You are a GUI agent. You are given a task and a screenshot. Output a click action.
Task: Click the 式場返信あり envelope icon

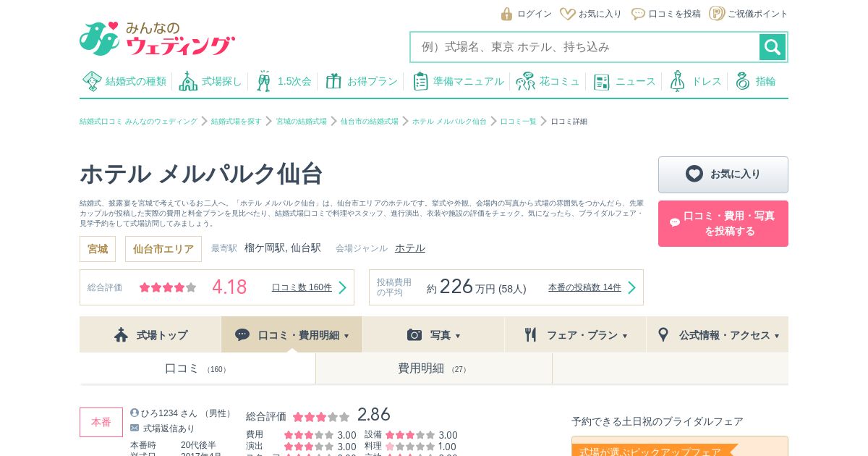point(135,428)
